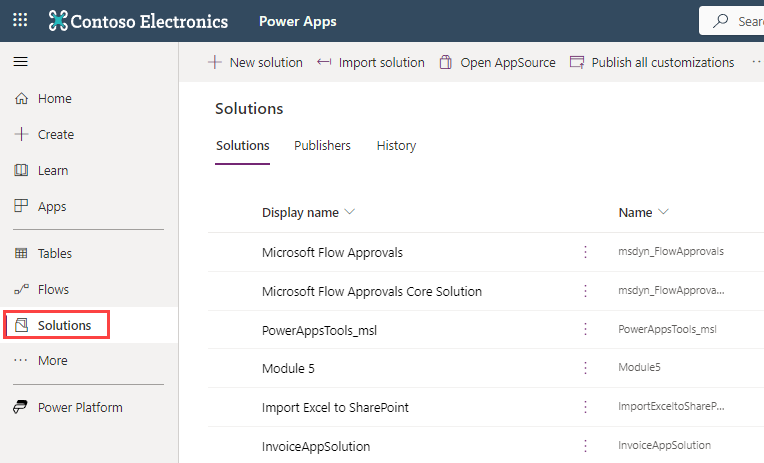Open toolbar overflow ellipsis menu
This screenshot has height=463, width=764.
(757, 62)
